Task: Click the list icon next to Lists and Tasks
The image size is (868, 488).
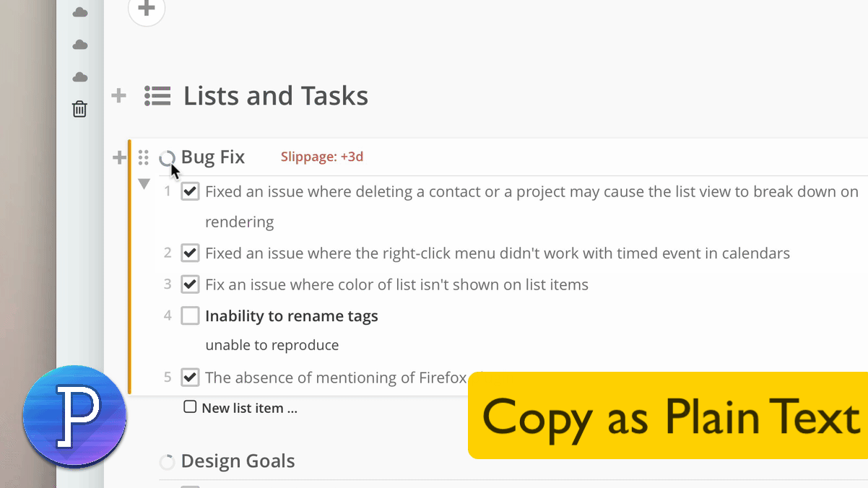Action: pos(157,96)
